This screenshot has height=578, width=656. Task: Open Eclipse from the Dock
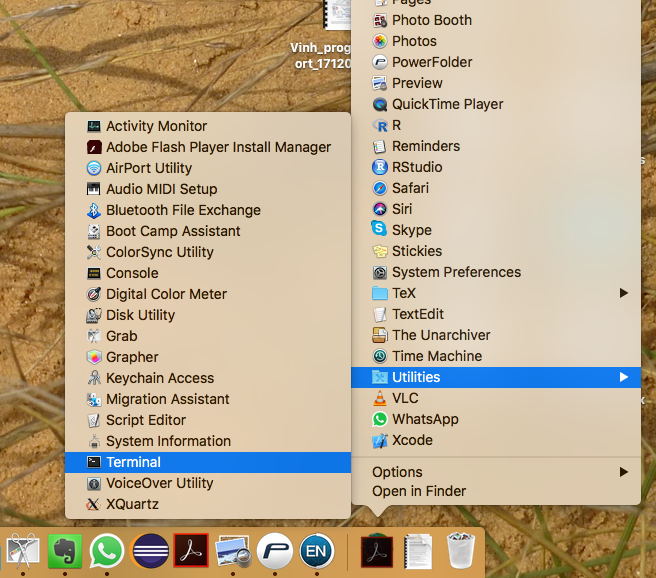coord(149,551)
